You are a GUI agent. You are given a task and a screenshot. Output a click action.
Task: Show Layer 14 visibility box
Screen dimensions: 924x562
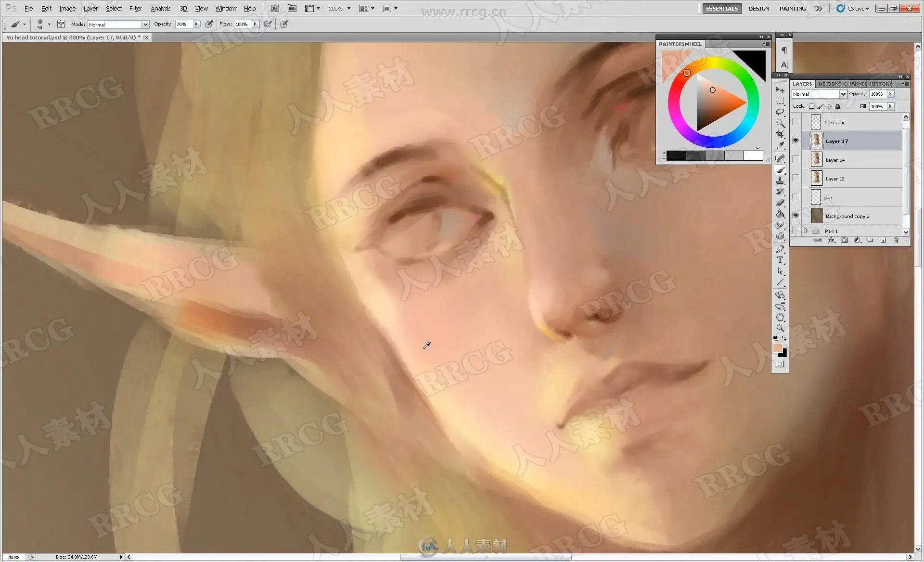pyautogui.click(x=796, y=159)
